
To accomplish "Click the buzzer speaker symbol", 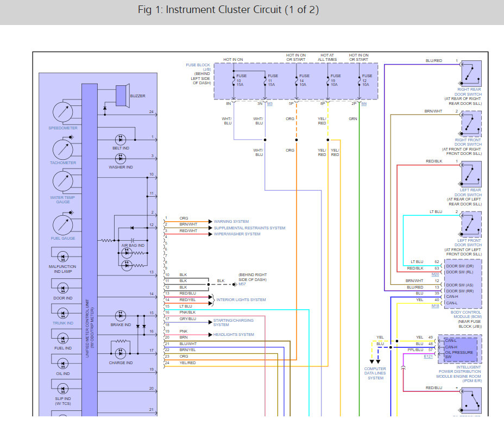I will [x=121, y=96].
